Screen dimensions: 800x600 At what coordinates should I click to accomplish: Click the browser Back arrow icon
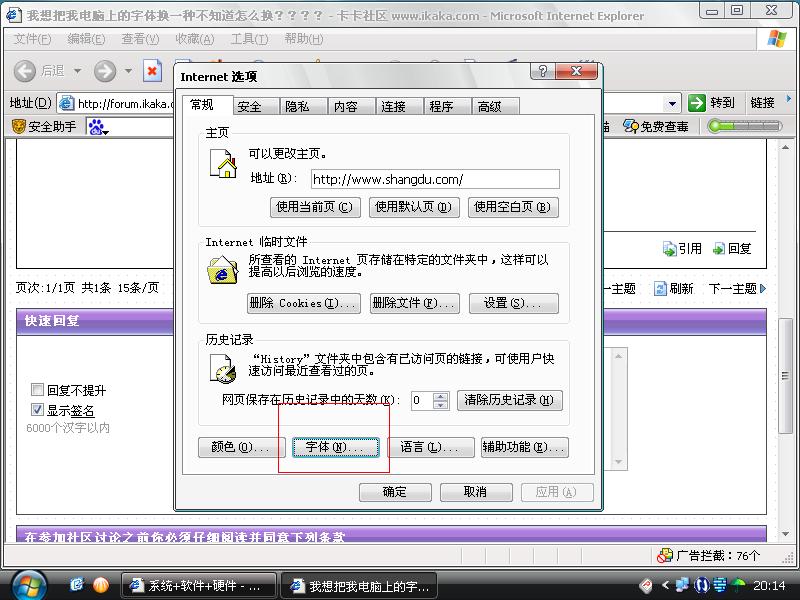pos(25,71)
